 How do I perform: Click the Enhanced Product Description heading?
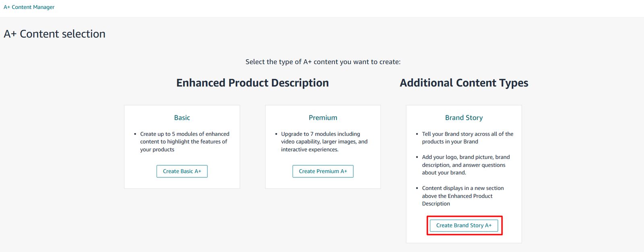click(x=252, y=83)
